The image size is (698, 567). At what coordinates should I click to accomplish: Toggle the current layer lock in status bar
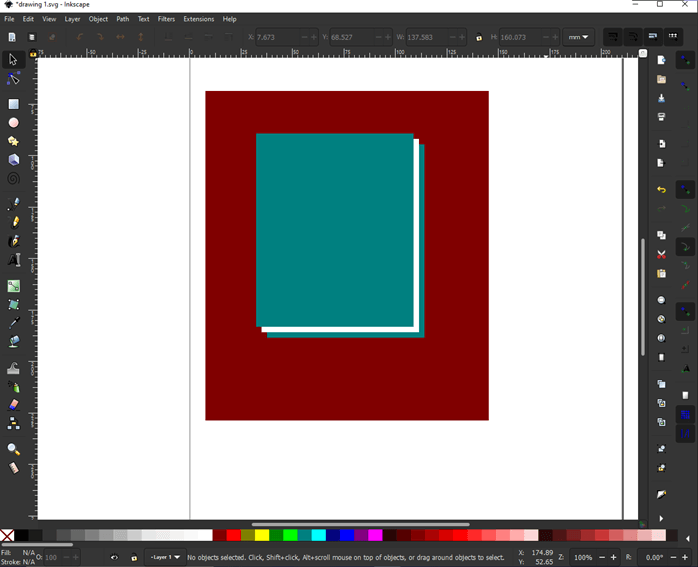click(134, 558)
